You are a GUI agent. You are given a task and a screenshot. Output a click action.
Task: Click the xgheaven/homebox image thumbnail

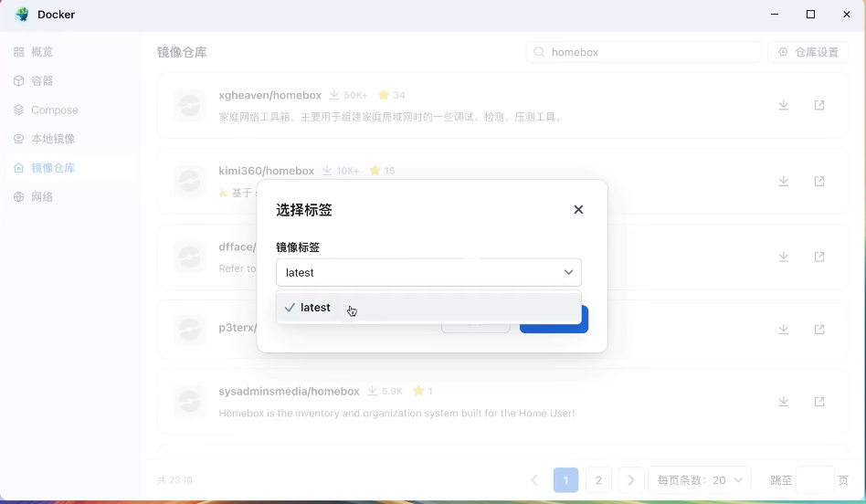coord(189,105)
